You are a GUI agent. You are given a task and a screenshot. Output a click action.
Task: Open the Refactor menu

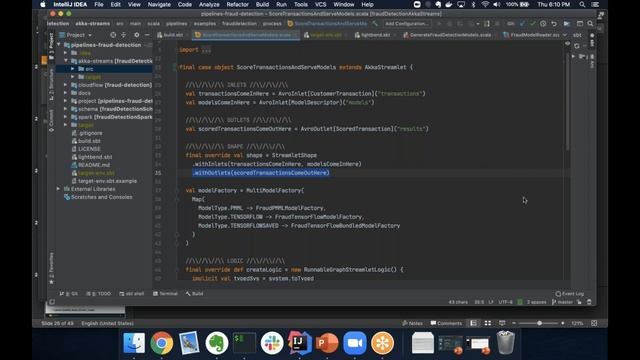pos(237,4)
